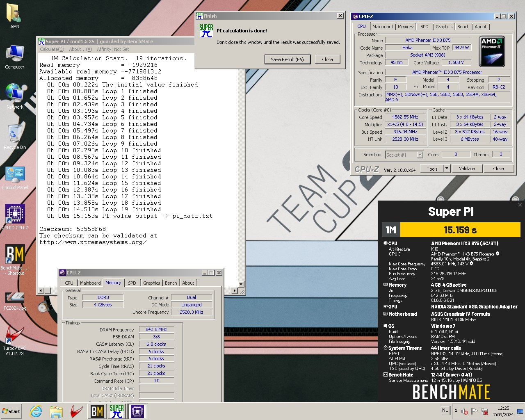Select CPU tab in the lower CPU-Z window

pyautogui.click(x=69, y=283)
